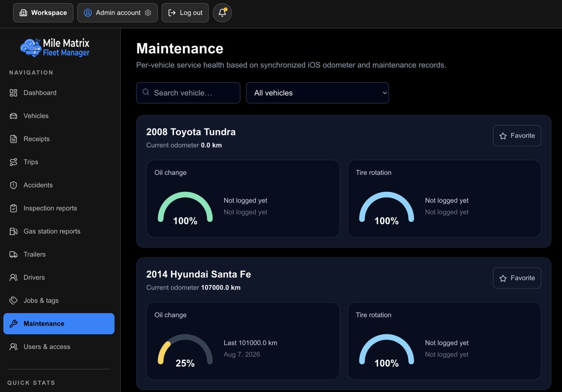
Task: Open Admin account settings gear
Action: pos(148,13)
